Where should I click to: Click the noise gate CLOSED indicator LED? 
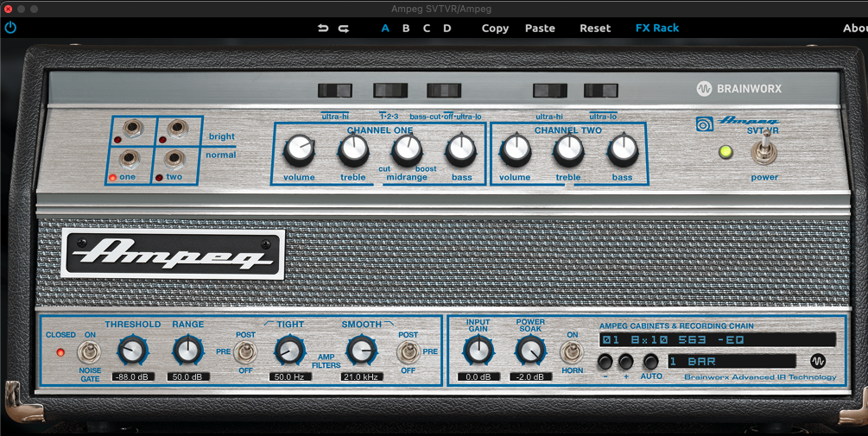tap(60, 352)
